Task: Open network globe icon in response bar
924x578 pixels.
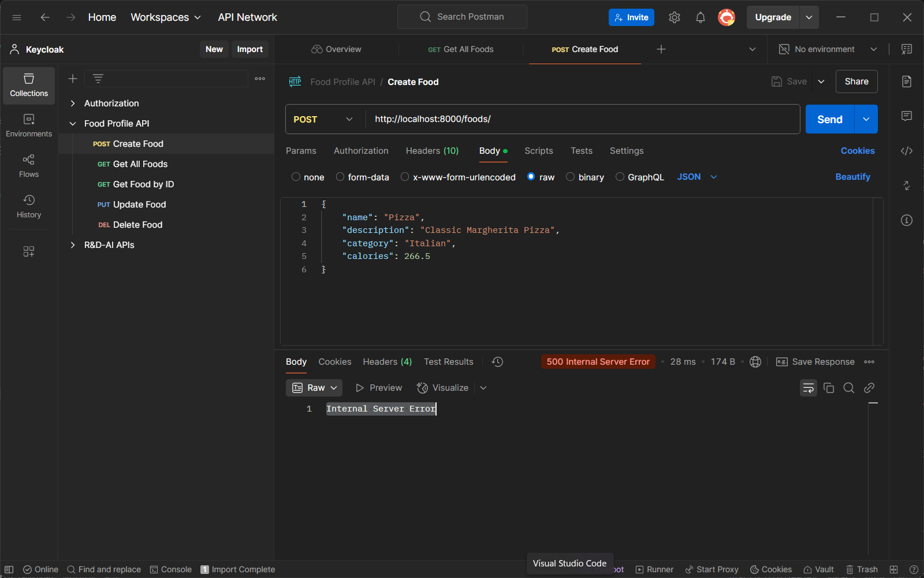Action: [x=755, y=362]
